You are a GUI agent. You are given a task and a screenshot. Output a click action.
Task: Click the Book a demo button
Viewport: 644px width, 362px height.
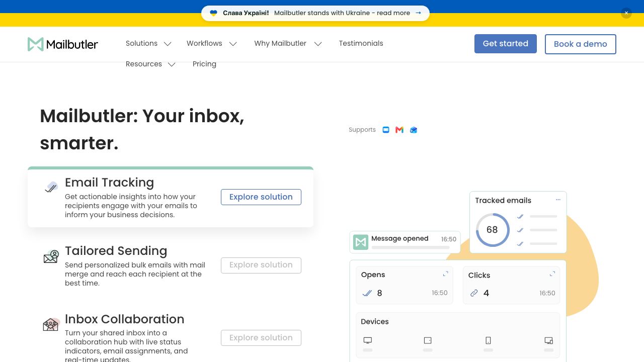pyautogui.click(x=581, y=44)
